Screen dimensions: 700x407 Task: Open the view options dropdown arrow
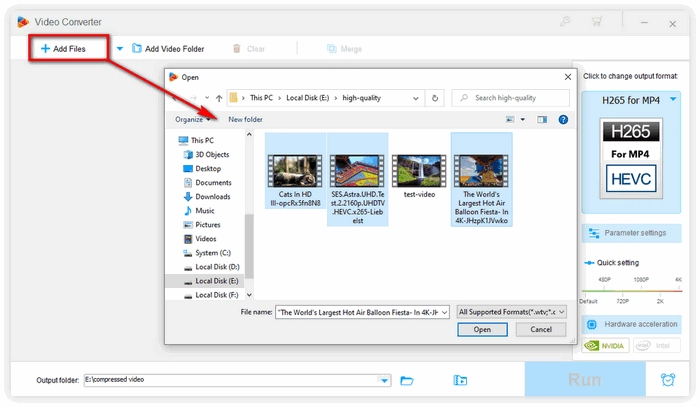click(523, 120)
